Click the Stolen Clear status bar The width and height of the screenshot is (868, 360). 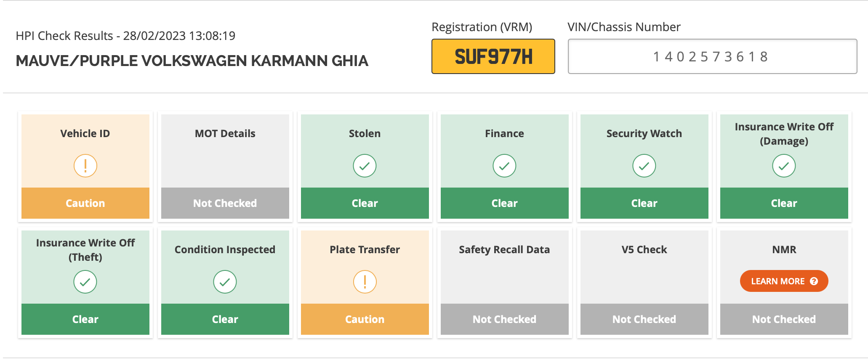point(365,203)
